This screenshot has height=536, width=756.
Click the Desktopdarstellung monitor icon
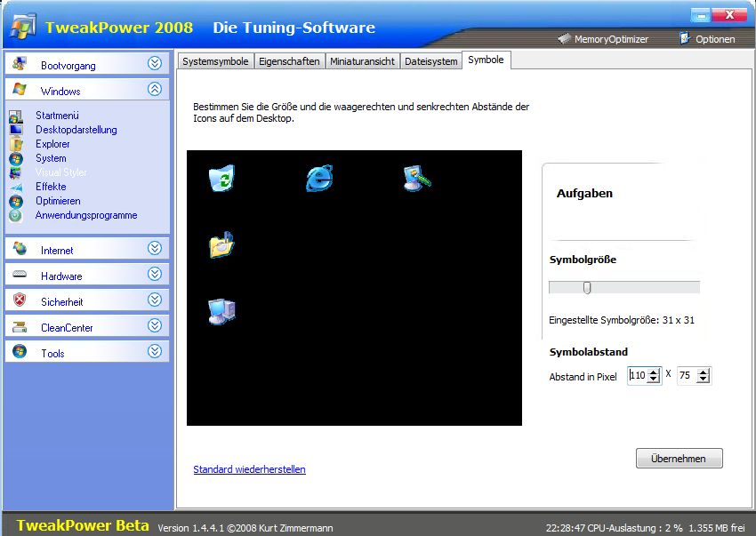(x=16, y=130)
